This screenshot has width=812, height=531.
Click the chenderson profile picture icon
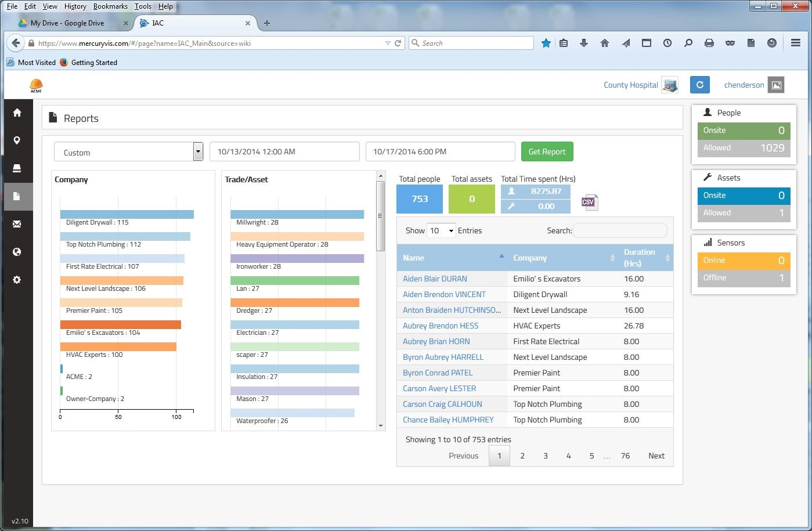(x=776, y=85)
